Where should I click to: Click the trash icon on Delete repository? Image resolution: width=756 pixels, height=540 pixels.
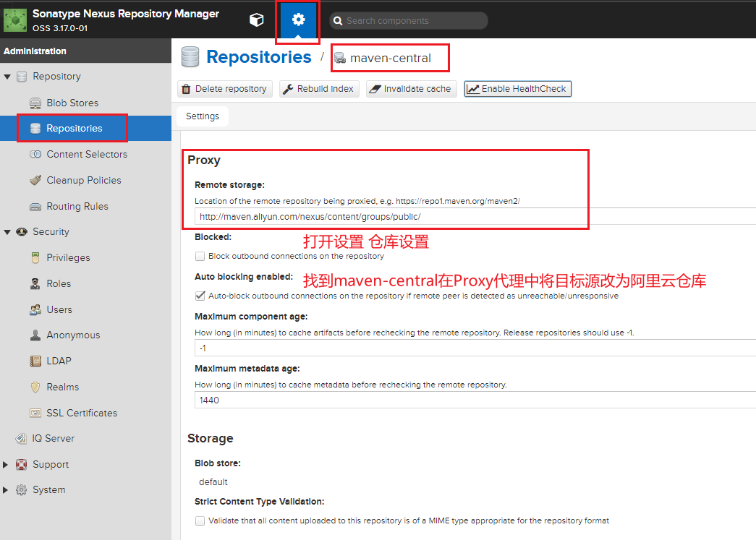(x=186, y=89)
